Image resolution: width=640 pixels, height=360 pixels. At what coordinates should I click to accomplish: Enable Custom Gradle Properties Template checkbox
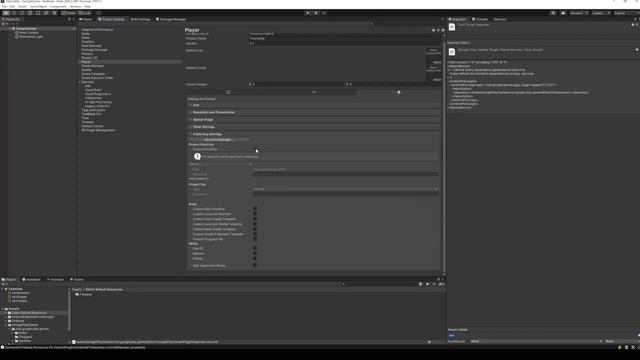click(255, 234)
